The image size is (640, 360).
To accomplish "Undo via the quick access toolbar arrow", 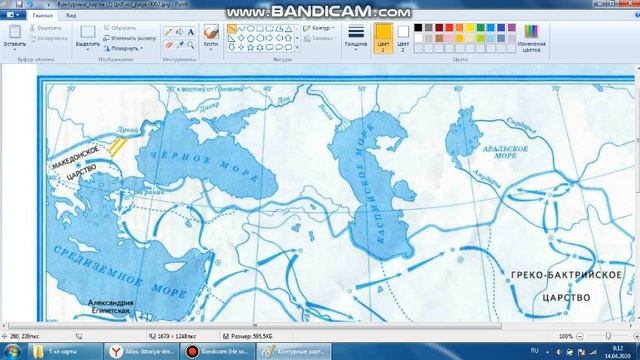I will click(30, 4).
